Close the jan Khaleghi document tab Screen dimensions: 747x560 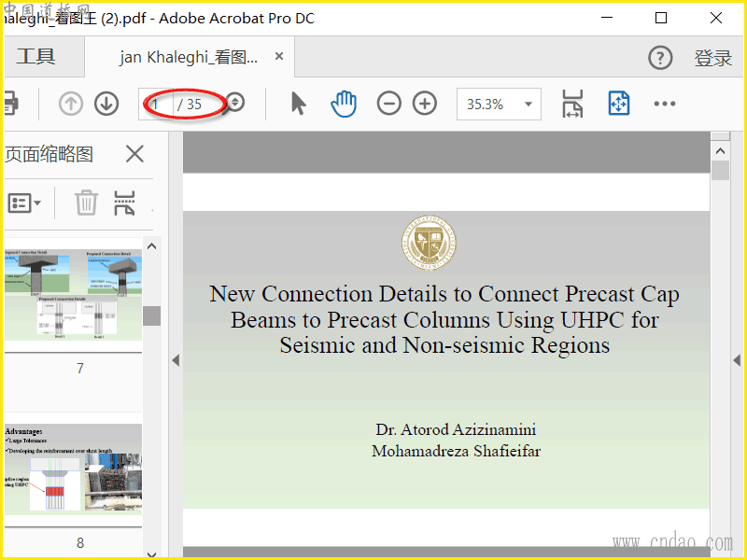coord(279,56)
